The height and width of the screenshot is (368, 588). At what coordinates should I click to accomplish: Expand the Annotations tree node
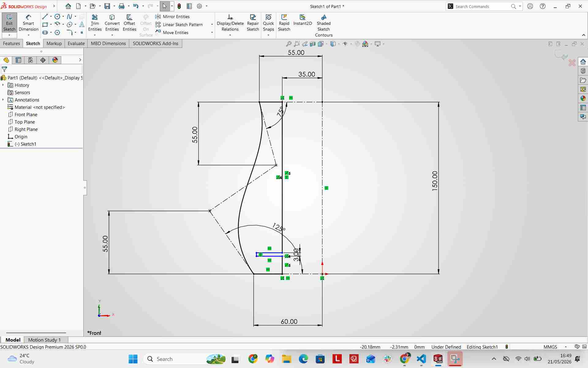tap(3, 100)
